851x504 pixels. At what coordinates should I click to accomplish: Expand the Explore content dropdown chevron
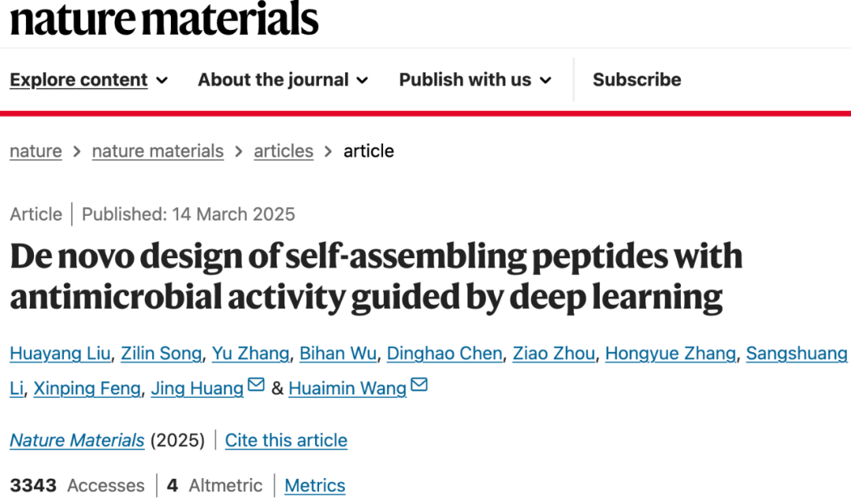click(x=162, y=80)
